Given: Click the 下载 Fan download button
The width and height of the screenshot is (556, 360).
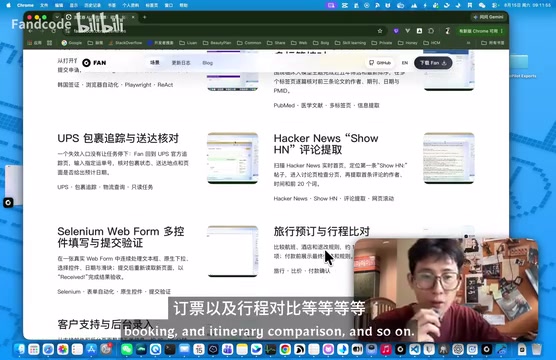Looking at the screenshot, I should pos(433,63).
